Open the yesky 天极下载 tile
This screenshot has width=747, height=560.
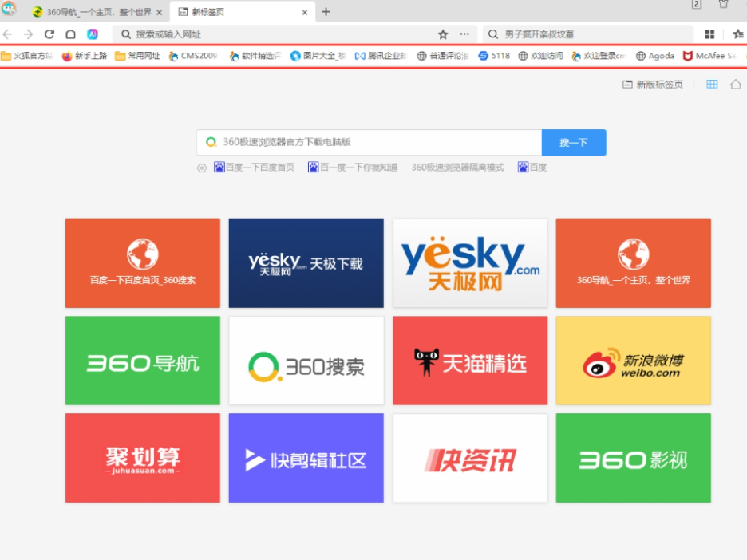pos(306,263)
